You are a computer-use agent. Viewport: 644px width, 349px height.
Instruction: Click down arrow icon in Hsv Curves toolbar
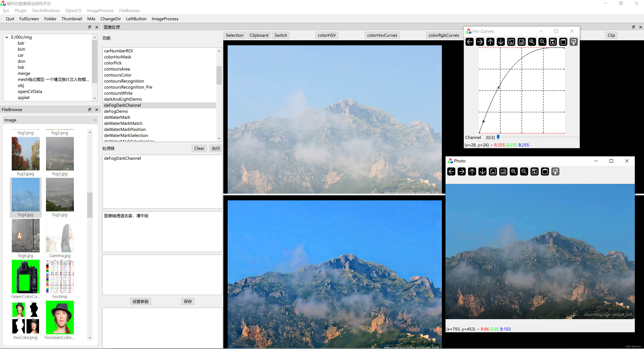(x=501, y=42)
